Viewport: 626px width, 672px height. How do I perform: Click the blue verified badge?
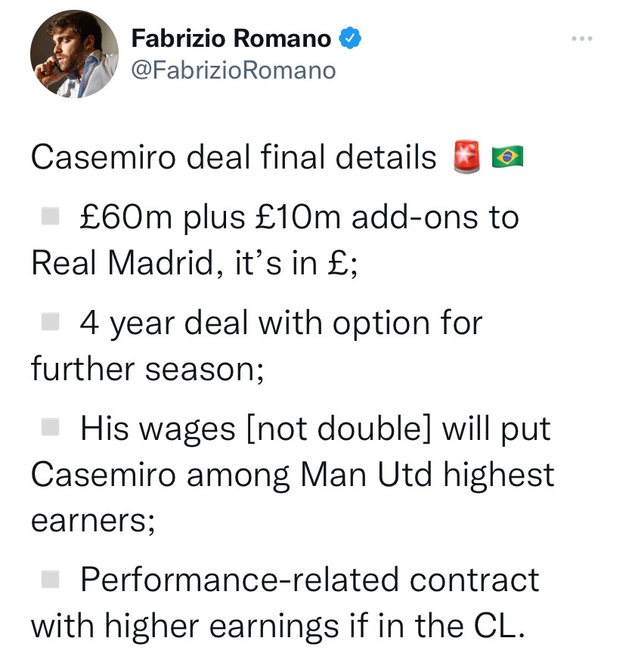pos(349,37)
